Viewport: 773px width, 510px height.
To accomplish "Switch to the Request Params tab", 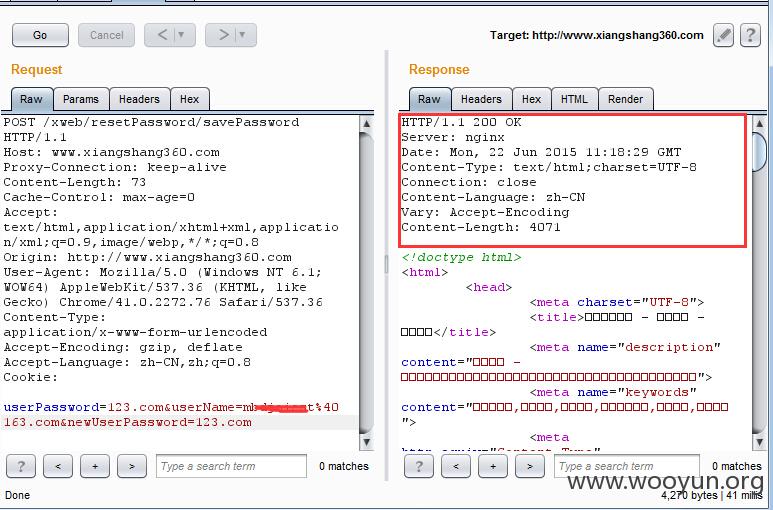I will click(81, 99).
